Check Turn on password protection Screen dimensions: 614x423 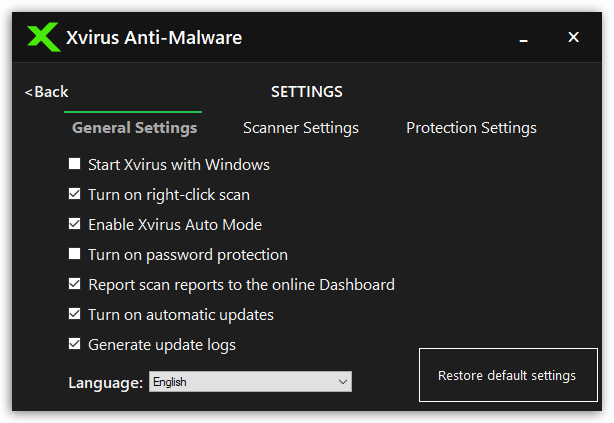pos(74,254)
